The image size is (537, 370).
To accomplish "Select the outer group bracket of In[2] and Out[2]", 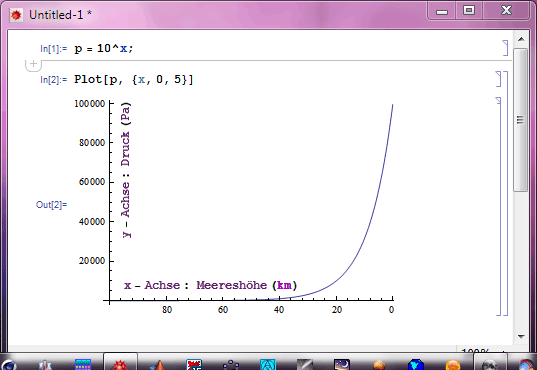I will [x=506, y=194].
